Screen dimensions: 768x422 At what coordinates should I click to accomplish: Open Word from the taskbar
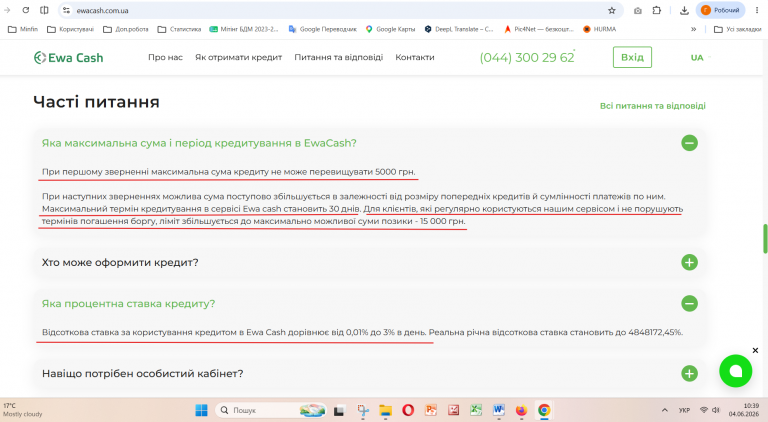pos(499,410)
